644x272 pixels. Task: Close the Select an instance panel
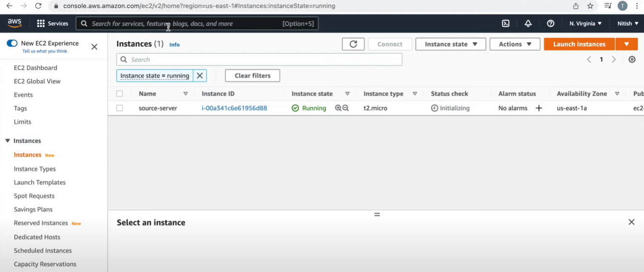click(632, 222)
